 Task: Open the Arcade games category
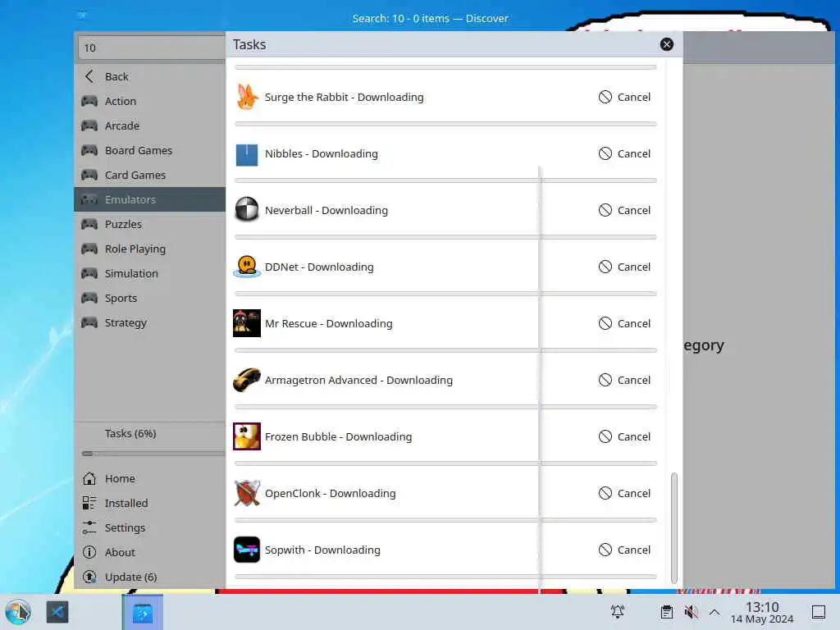[150, 126]
